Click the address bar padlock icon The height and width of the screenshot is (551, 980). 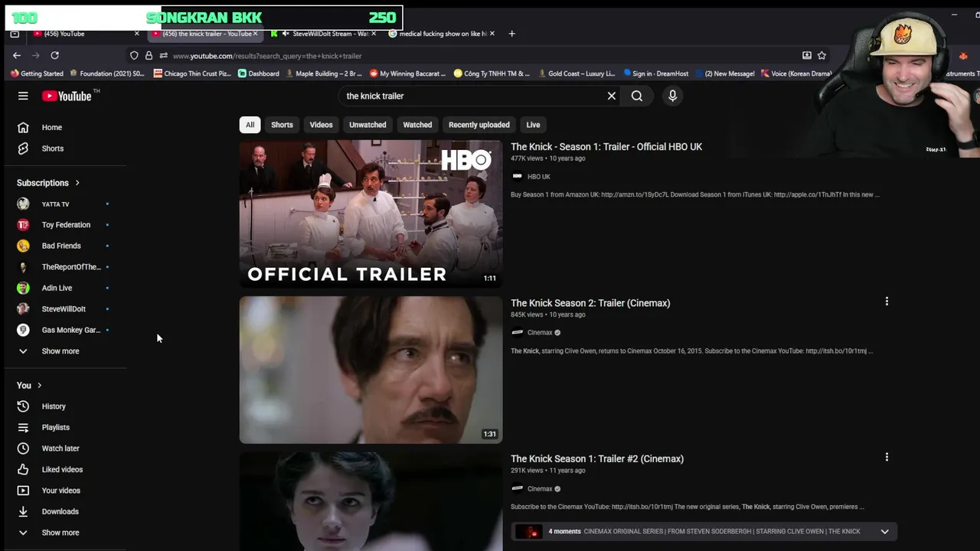click(x=149, y=55)
